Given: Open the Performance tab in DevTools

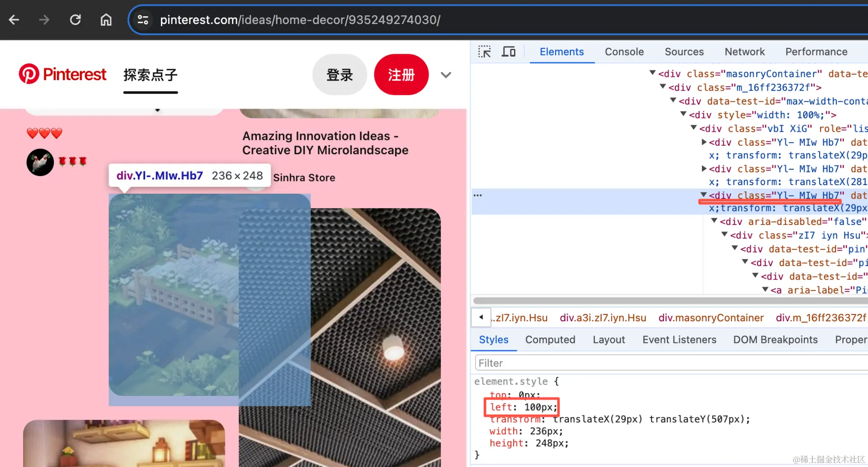Looking at the screenshot, I should (816, 52).
